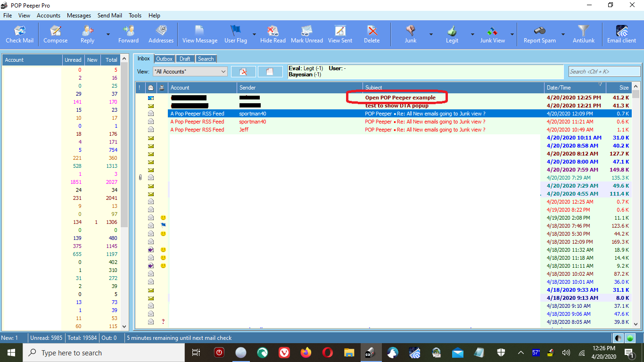Open Opera browser from taskbar
This screenshot has height=362, width=644.
click(x=328, y=353)
